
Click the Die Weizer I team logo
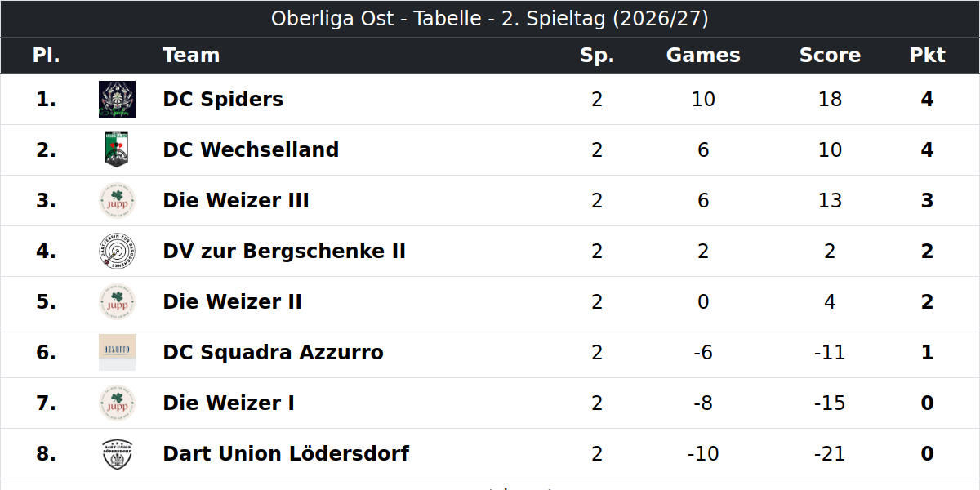pos(117,403)
